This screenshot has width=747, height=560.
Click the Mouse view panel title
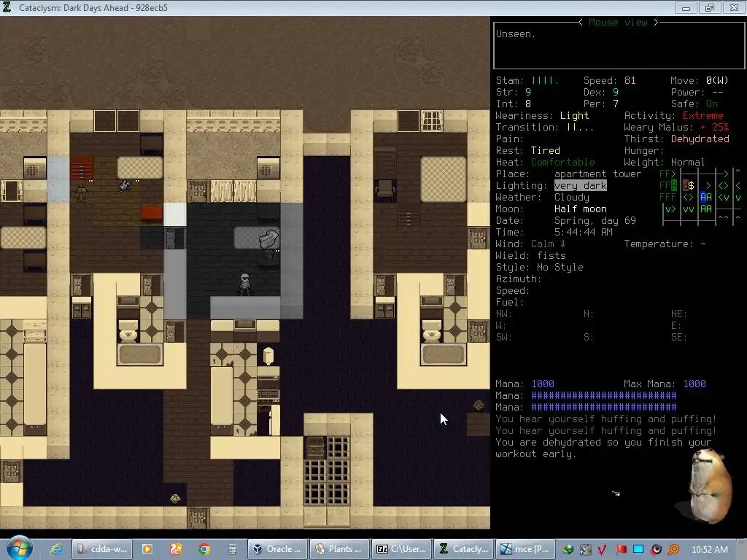point(618,23)
